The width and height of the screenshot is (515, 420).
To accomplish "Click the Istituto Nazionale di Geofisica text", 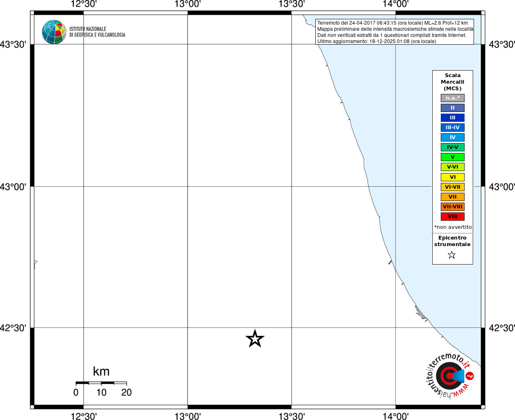I will coord(97,32).
